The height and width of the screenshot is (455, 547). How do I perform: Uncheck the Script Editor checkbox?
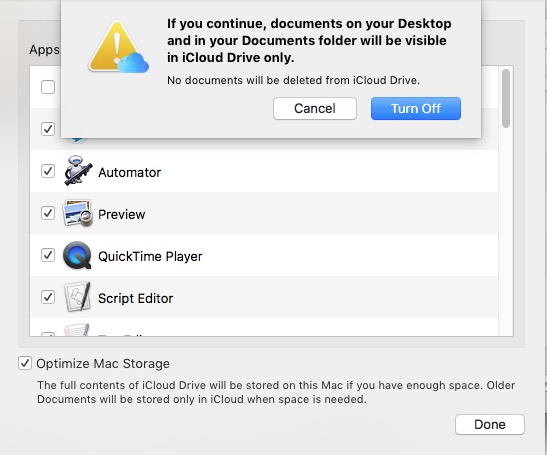[x=48, y=297]
